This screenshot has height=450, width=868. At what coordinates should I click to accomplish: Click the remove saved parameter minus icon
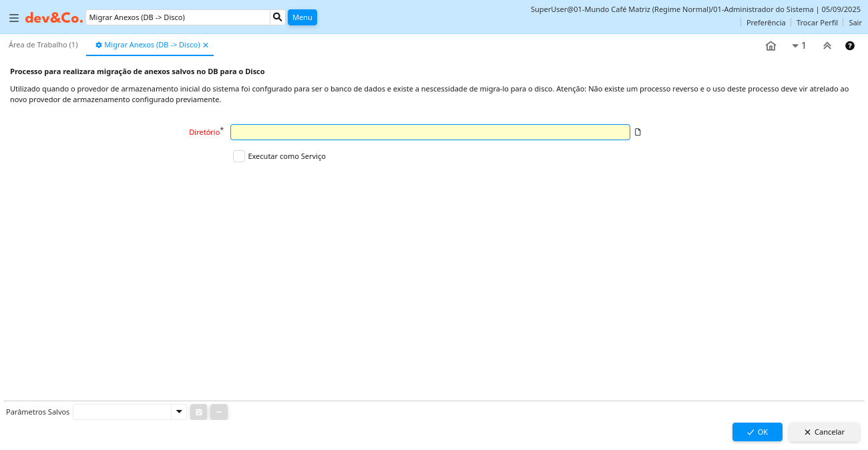[x=219, y=412]
